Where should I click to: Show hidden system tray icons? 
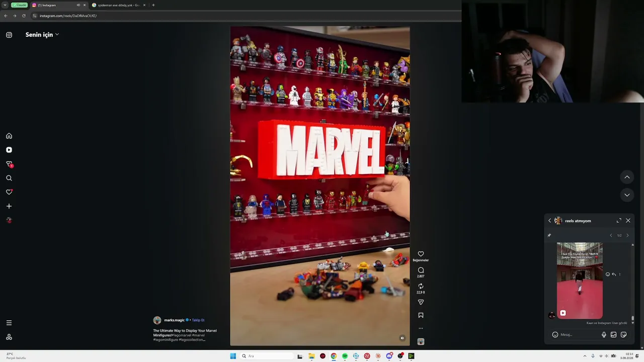585,356
